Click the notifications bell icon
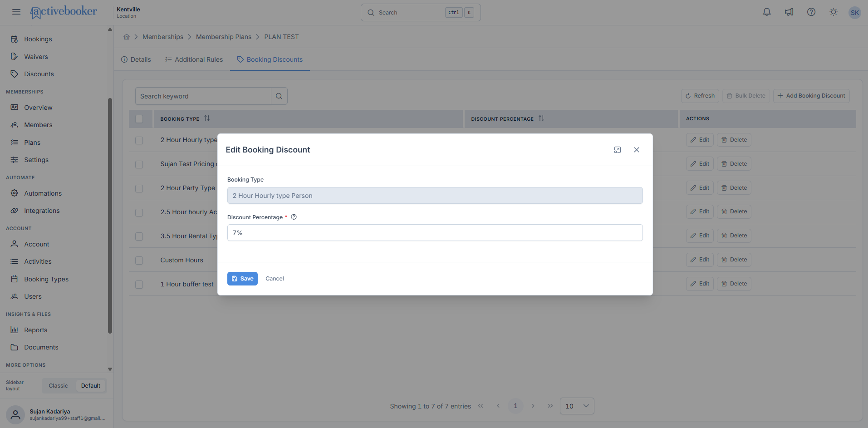 tap(767, 12)
